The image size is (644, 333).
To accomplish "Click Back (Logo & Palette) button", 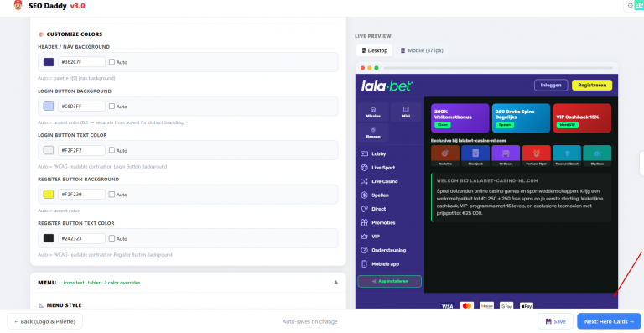I will click(44, 321).
